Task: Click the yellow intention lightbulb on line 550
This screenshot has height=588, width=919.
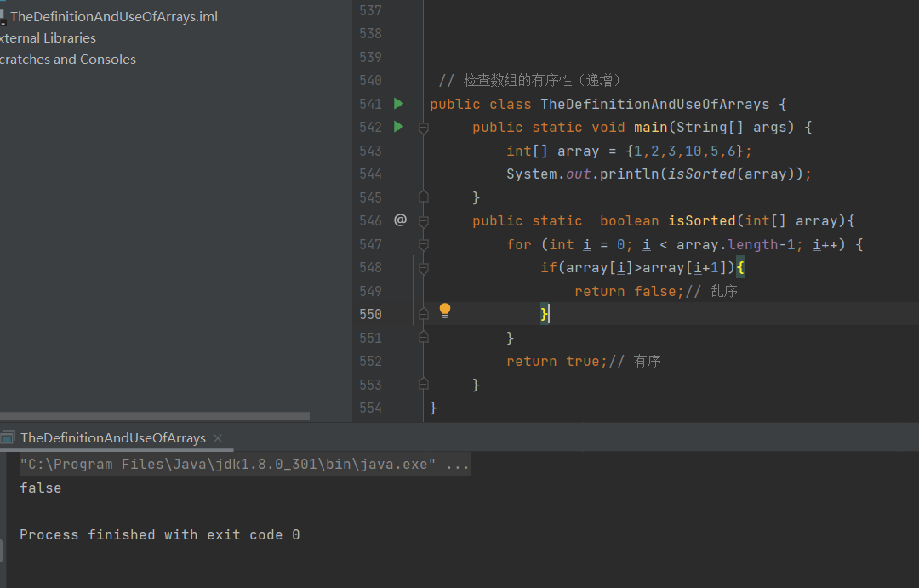Action: 445,311
